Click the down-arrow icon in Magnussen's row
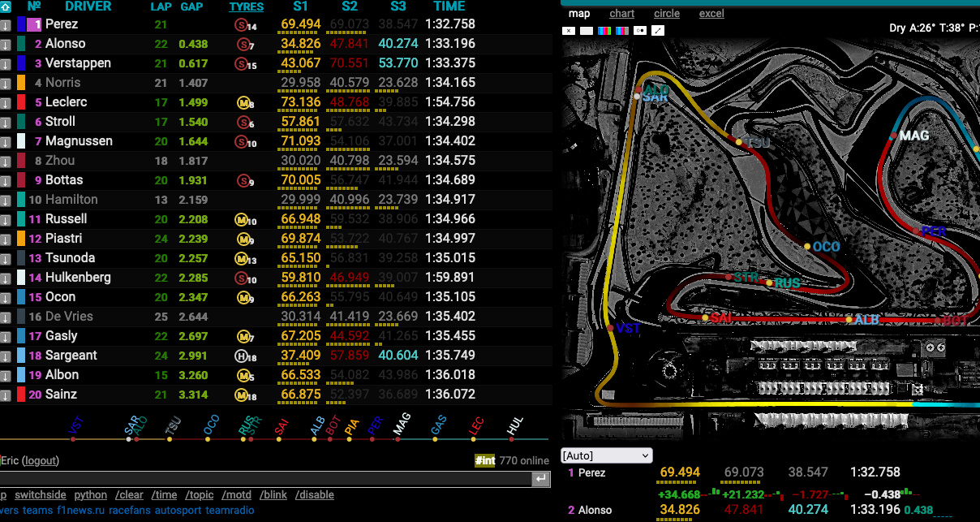 click(x=5, y=142)
